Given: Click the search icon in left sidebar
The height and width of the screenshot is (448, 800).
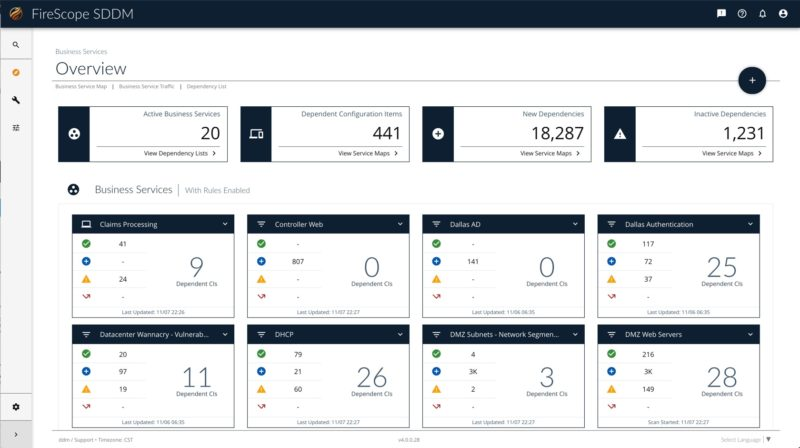Looking at the screenshot, I should [x=16, y=45].
